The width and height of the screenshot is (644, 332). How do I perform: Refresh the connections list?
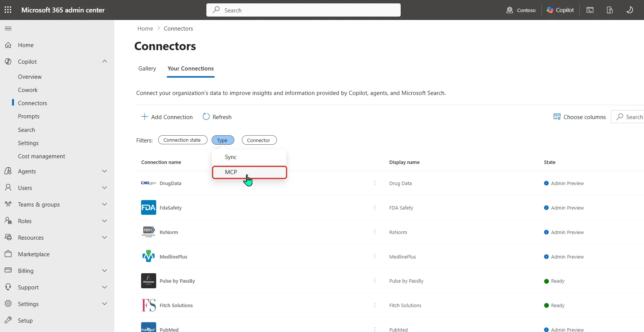[217, 117]
